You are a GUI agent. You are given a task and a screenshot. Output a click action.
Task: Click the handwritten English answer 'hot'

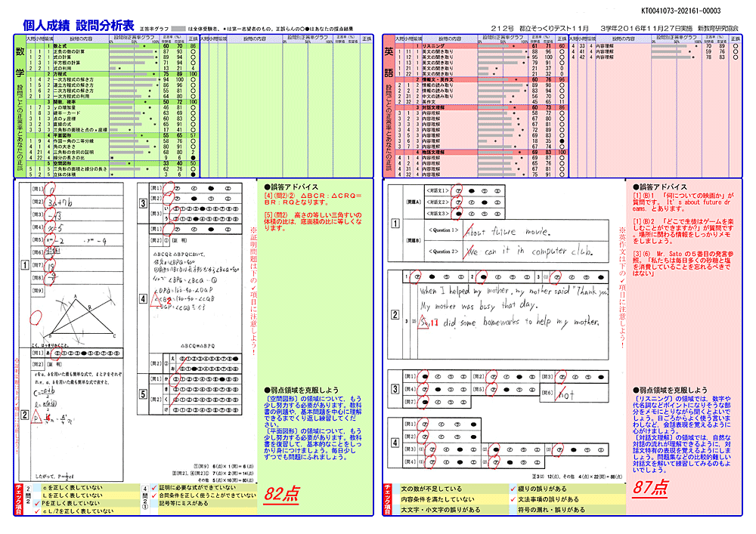tap(566, 395)
